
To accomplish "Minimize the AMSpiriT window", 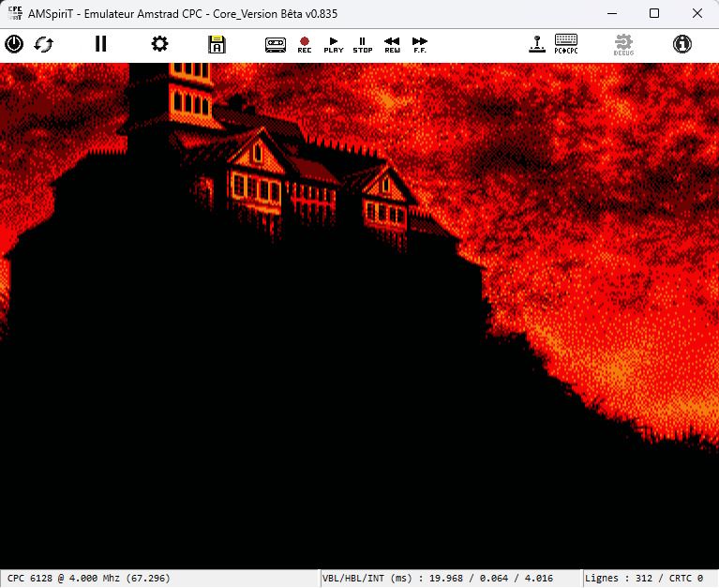I will coord(612,13).
